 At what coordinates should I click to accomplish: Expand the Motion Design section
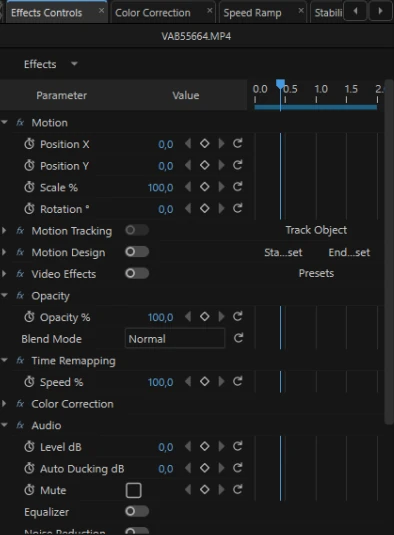pyautogui.click(x=4, y=252)
